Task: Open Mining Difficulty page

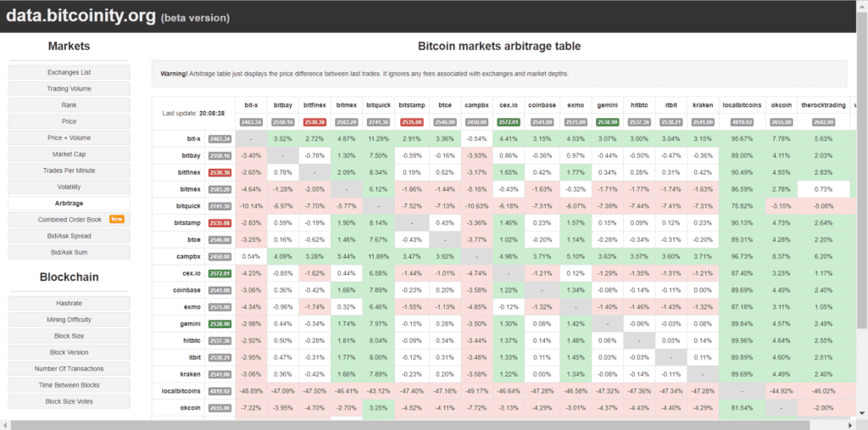Action: [70, 320]
